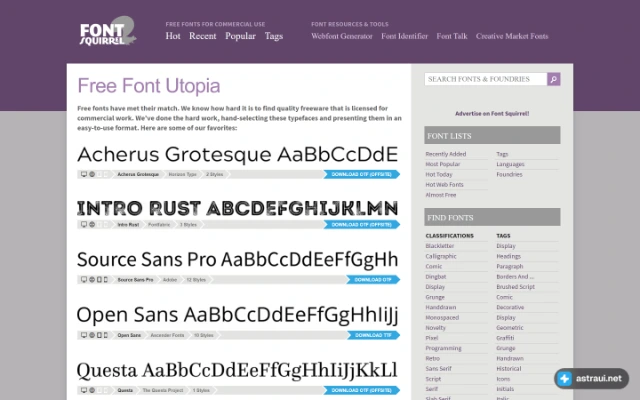The height and width of the screenshot is (400, 640).
Task: Click phone app icon in Open Sans row
Action: point(106,335)
